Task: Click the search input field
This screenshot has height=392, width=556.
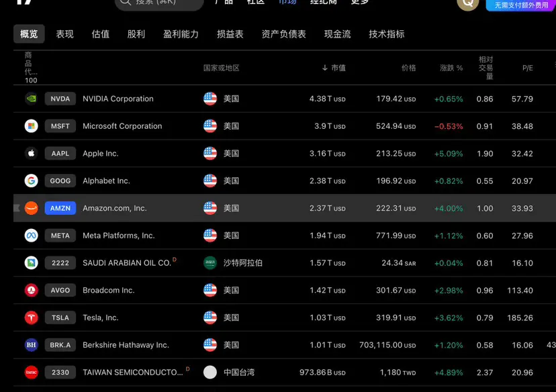Action: coord(159,3)
